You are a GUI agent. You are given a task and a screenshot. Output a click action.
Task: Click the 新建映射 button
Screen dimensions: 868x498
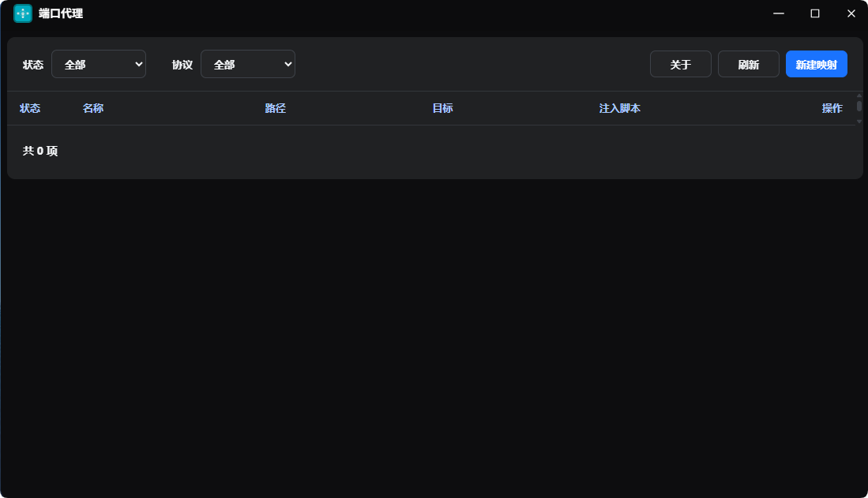click(817, 64)
